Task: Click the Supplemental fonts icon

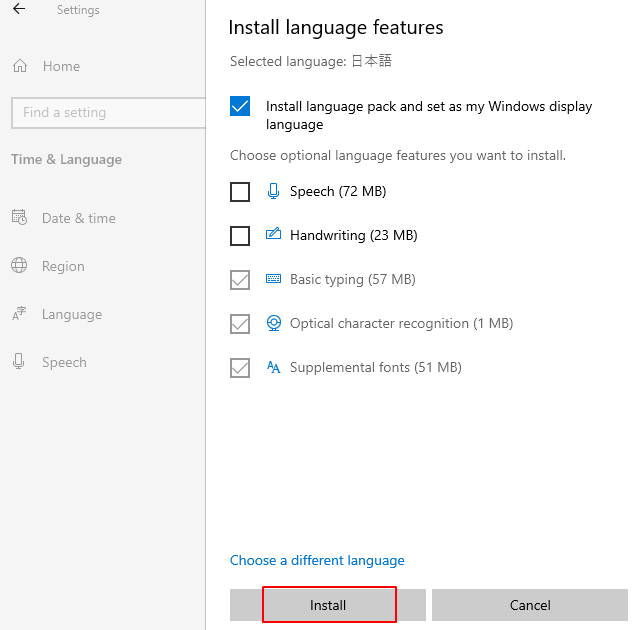Action: pyautogui.click(x=274, y=367)
